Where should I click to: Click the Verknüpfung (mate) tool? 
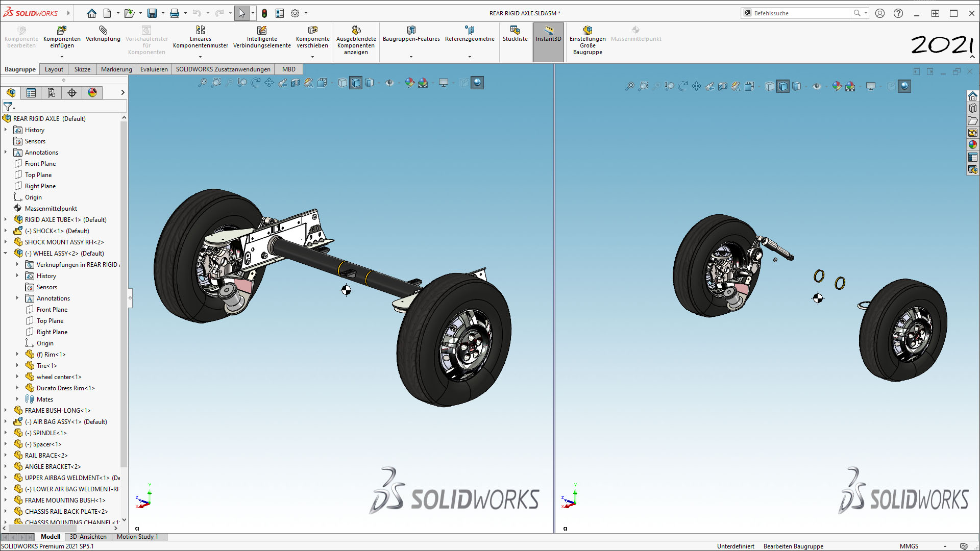coord(103,34)
